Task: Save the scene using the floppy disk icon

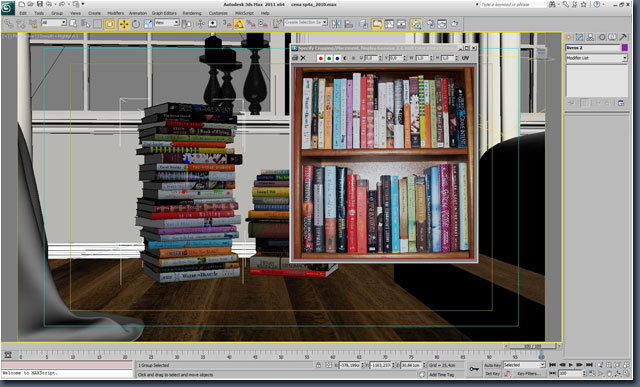Action: (x=40, y=4)
